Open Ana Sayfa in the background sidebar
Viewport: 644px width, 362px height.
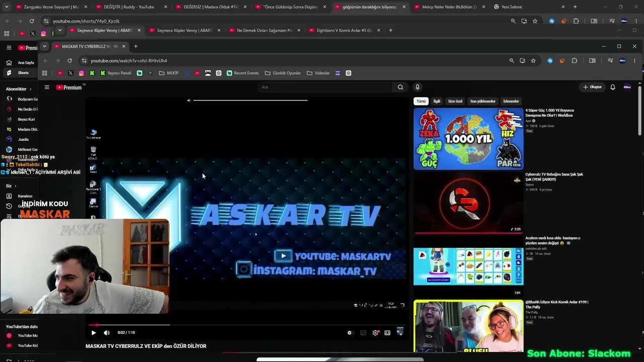[20, 63]
